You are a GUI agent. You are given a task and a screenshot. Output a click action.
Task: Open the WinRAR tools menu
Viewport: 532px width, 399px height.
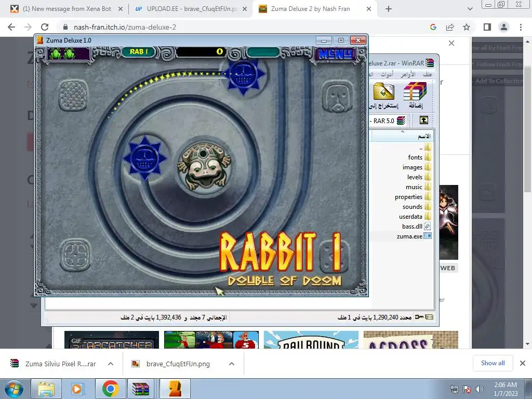point(387,74)
